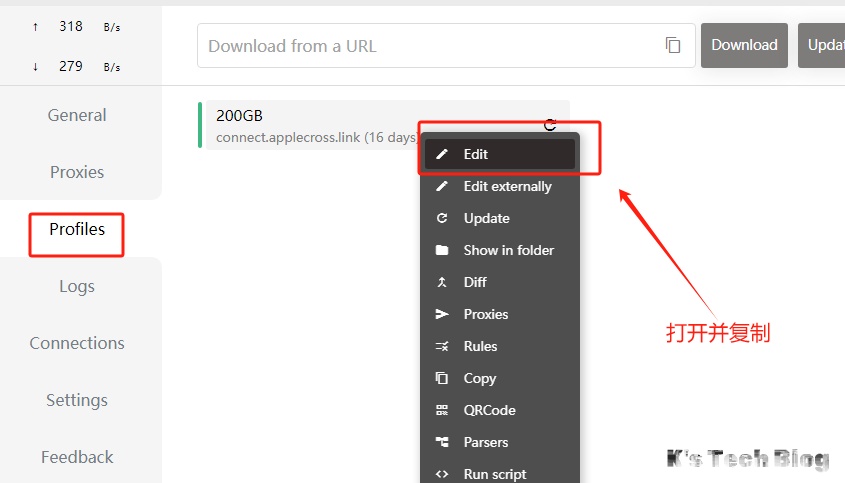Go to the Settings tab
Screen dimensions: 845x483
[77, 400]
